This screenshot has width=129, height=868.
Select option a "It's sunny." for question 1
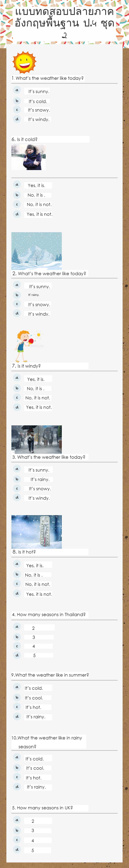coord(38,91)
